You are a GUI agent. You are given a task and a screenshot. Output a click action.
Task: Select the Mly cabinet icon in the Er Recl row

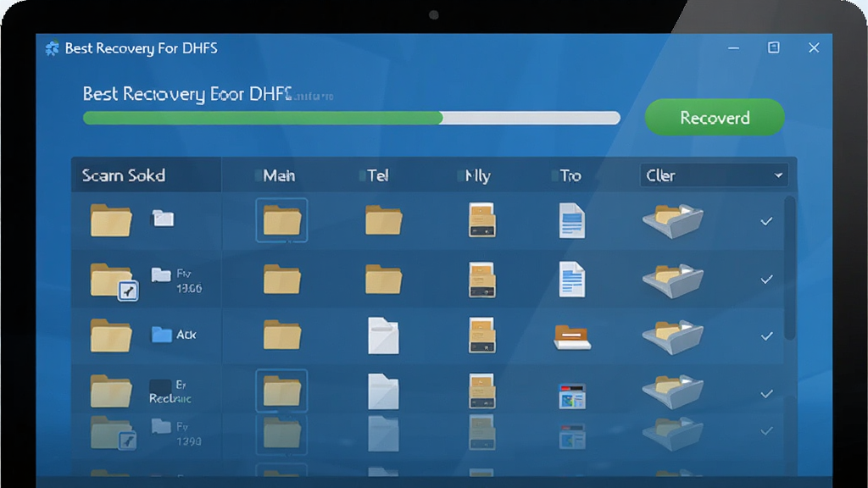[481, 391]
